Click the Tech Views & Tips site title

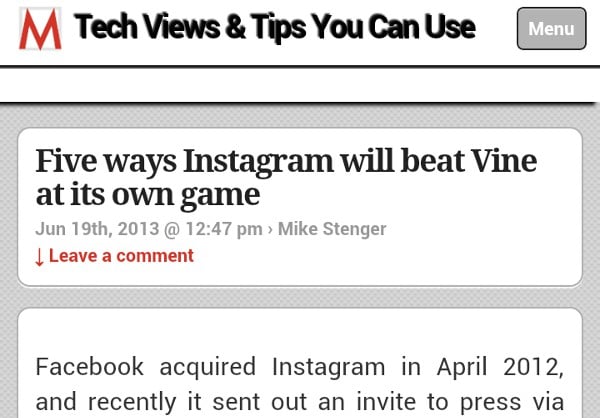pos(275,27)
